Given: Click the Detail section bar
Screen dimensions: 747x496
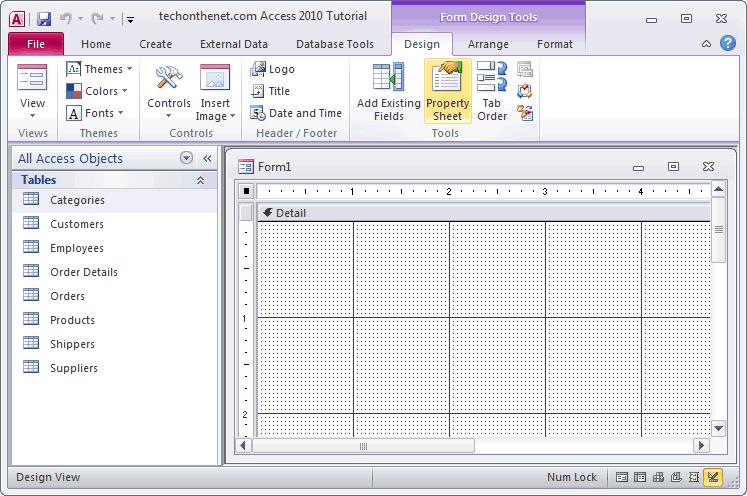Looking at the screenshot, I should pyautogui.click(x=484, y=213).
